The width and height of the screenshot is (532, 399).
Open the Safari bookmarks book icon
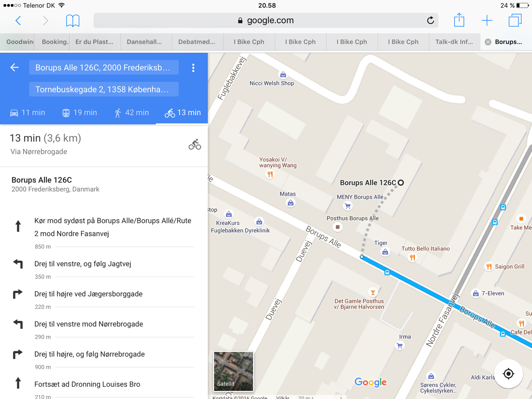73,20
